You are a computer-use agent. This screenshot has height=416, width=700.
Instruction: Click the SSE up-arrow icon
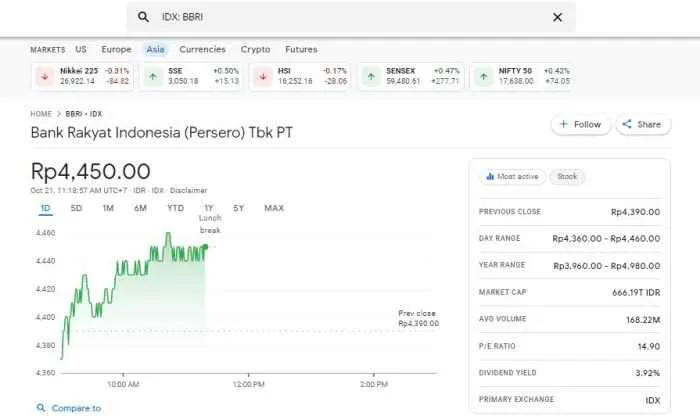click(153, 76)
